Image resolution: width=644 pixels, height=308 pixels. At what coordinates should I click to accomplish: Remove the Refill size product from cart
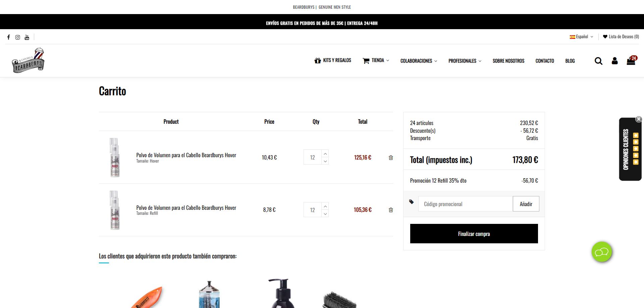[x=391, y=210]
